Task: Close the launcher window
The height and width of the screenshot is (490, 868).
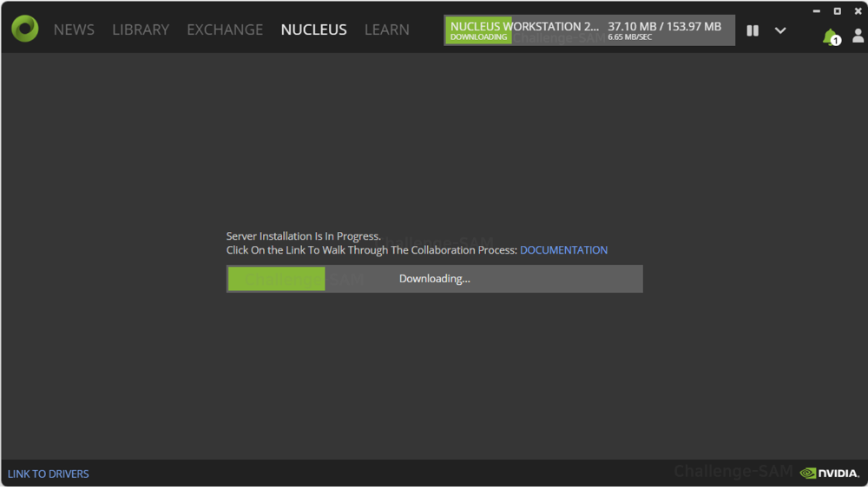Action: tap(858, 11)
